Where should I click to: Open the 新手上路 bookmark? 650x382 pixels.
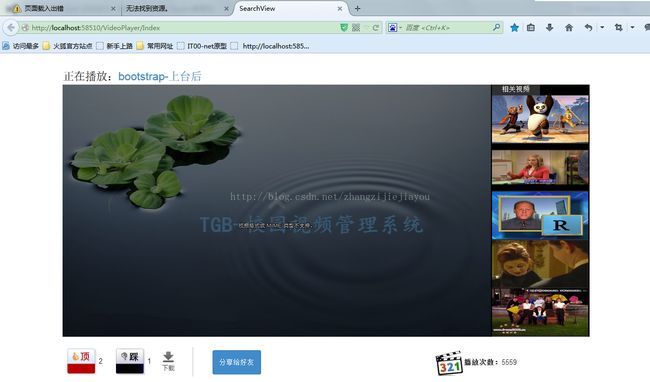[114, 46]
